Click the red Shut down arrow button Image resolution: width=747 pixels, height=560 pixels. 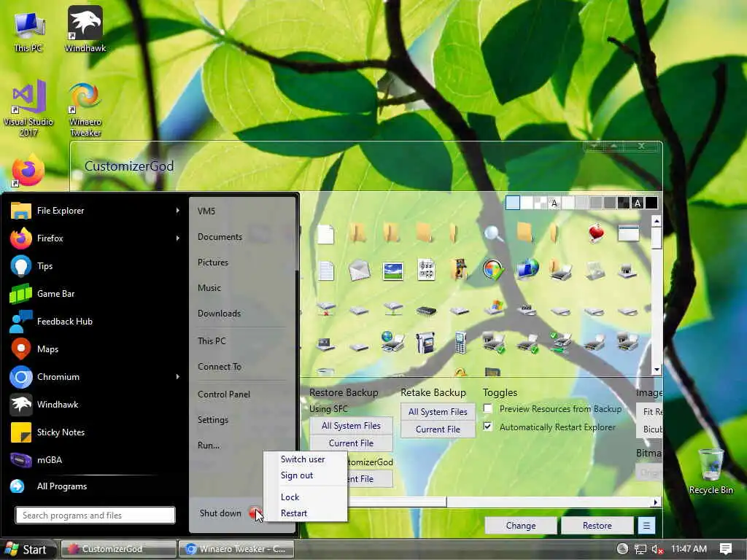tap(255, 513)
